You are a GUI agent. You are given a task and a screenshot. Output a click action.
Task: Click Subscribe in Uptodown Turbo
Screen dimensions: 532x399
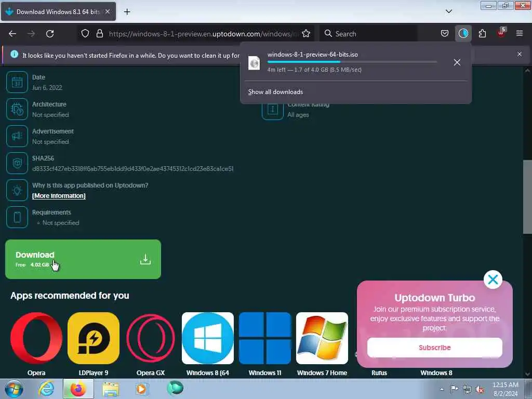tap(435, 348)
